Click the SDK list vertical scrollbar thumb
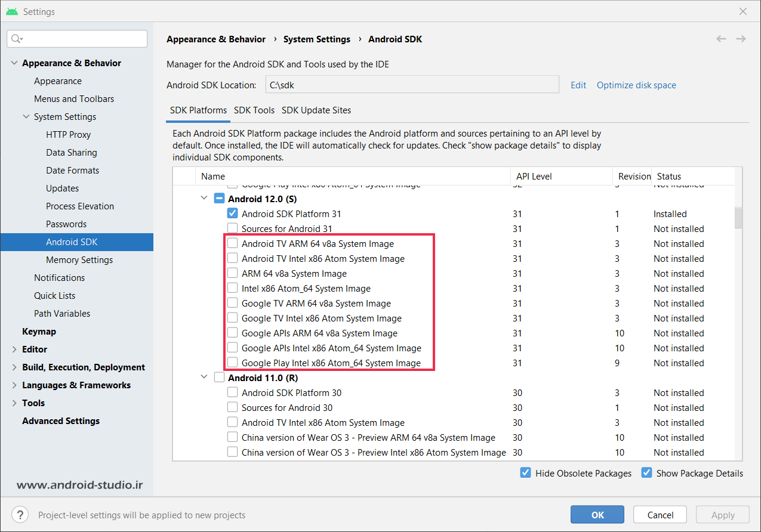The image size is (761, 532). click(x=739, y=218)
